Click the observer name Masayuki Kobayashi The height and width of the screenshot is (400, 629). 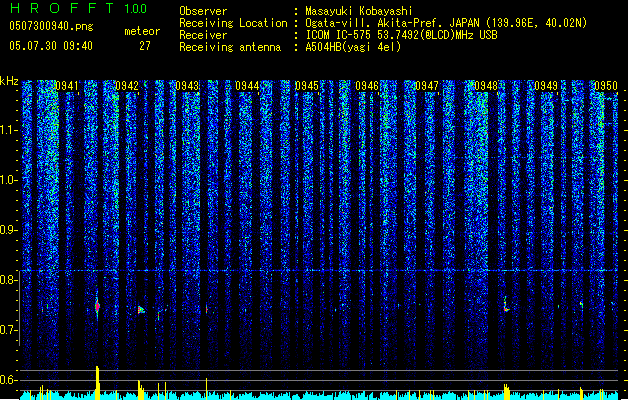click(x=359, y=11)
